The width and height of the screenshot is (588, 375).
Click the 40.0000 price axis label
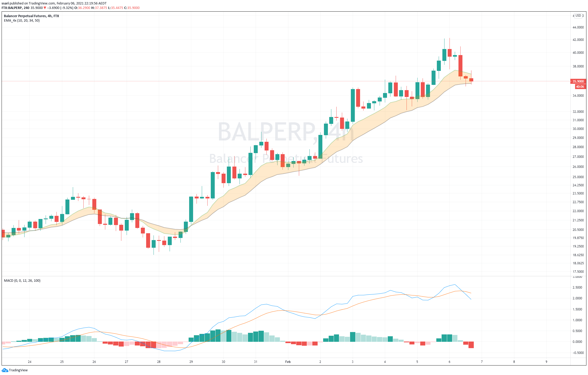point(578,53)
